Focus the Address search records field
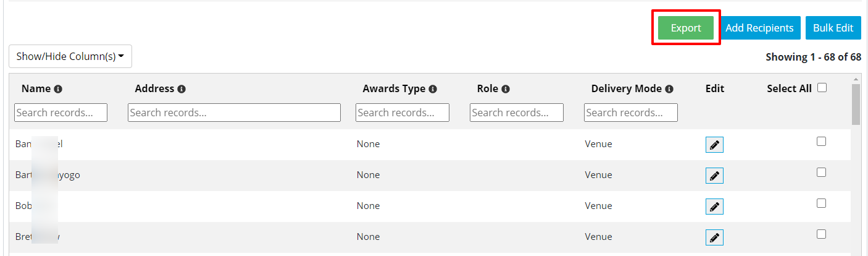This screenshot has width=868, height=256. pyautogui.click(x=234, y=113)
